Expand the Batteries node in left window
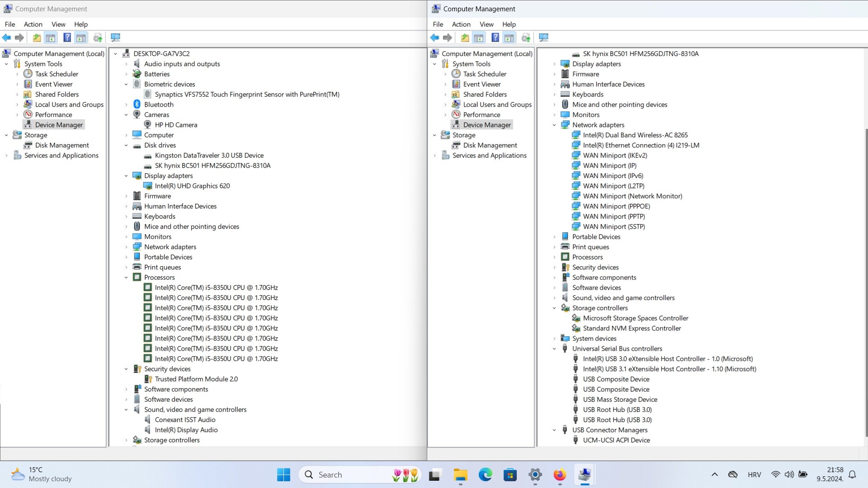This screenshot has height=488, width=868. [127, 74]
